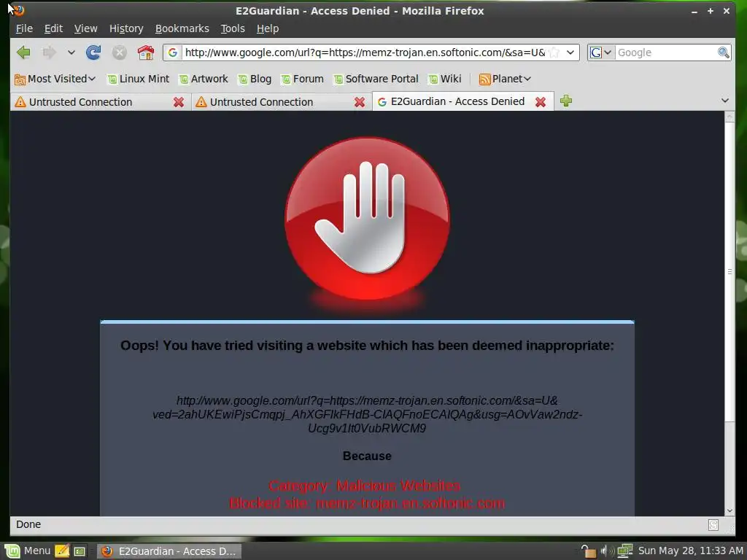Expand the Planet feed bookmark

point(505,79)
